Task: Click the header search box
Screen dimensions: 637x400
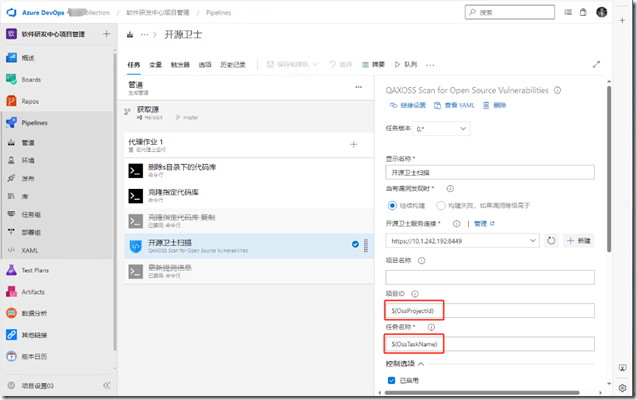Action: (x=510, y=12)
